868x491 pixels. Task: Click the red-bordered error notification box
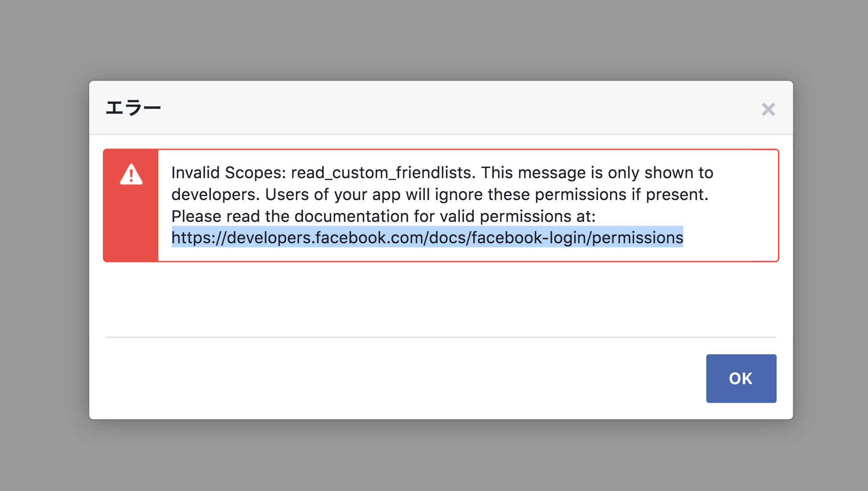441,205
